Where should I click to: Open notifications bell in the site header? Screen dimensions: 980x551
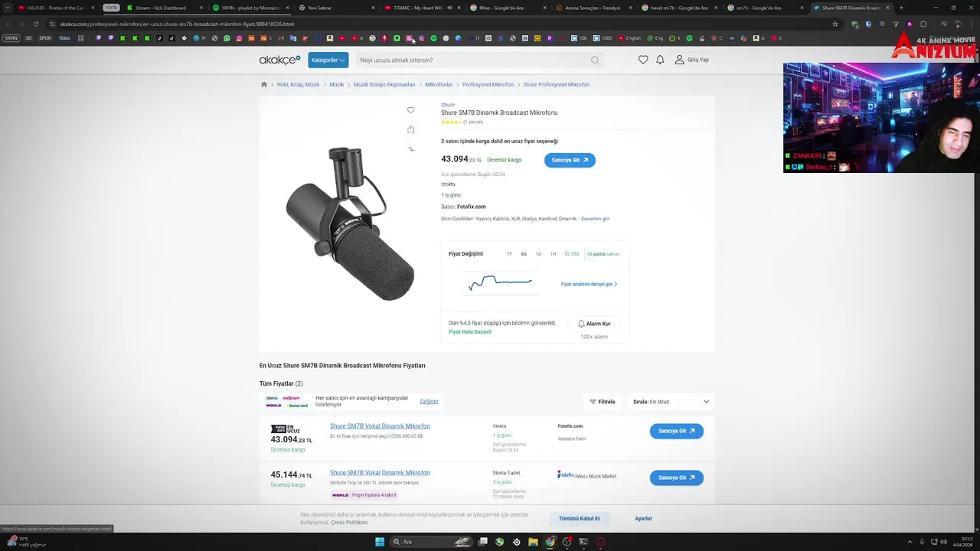point(660,60)
